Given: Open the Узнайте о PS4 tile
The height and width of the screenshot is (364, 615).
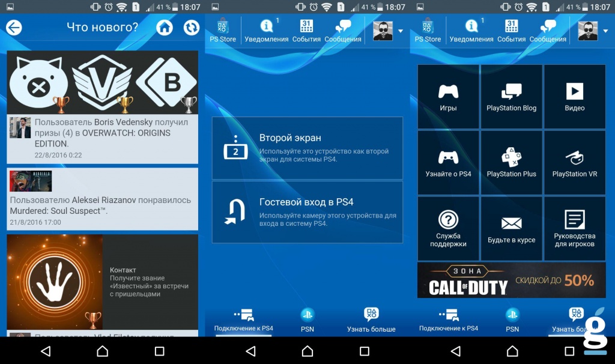Looking at the screenshot, I should tap(448, 162).
